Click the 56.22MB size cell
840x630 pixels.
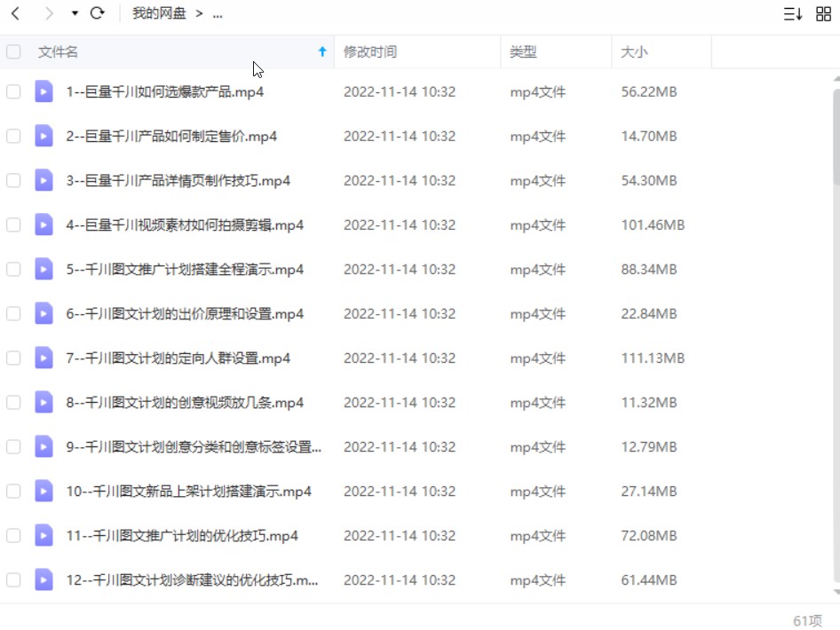[649, 92]
